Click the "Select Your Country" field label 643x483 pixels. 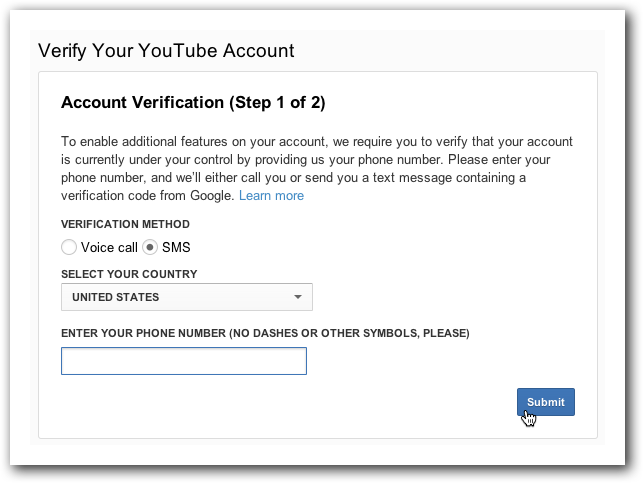click(129, 274)
